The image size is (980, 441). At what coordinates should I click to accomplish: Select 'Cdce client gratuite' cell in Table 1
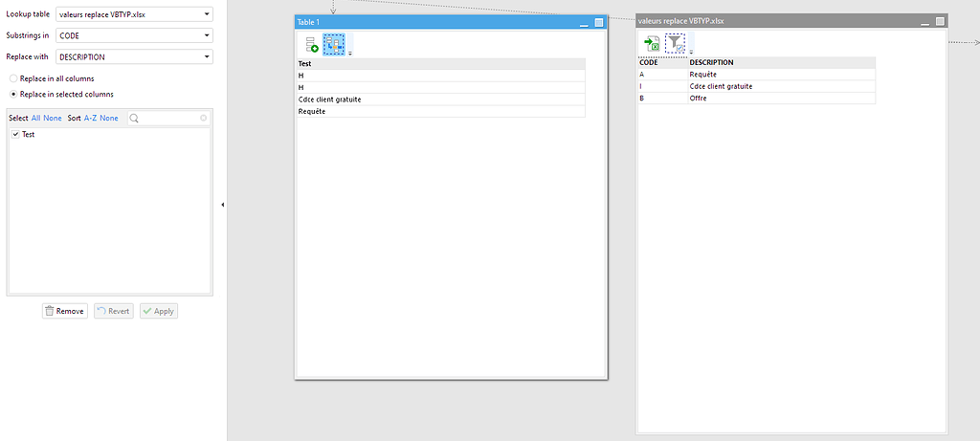441,99
